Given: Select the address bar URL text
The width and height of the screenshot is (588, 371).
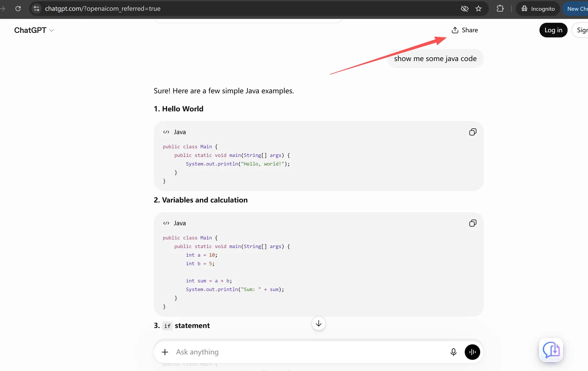Looking at the screenshot, I should (103, 9).
